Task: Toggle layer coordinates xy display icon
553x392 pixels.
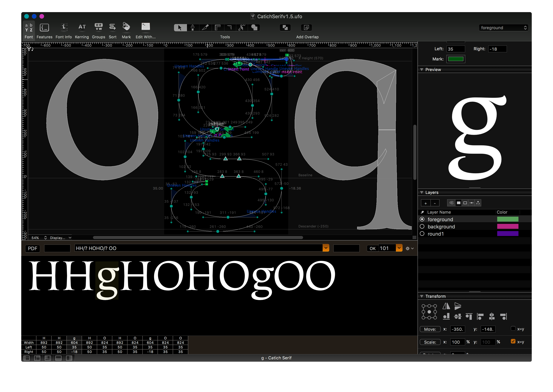Action: tap(478, 203)
